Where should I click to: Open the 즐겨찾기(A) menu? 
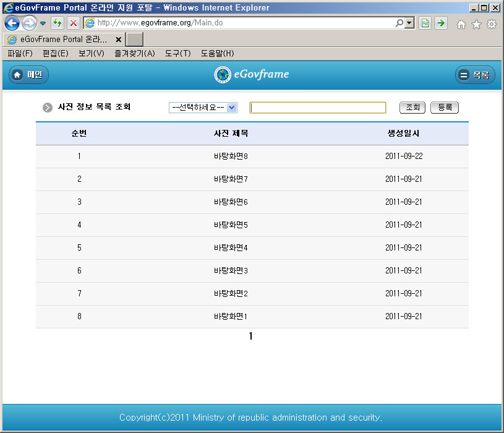[134, 54]
